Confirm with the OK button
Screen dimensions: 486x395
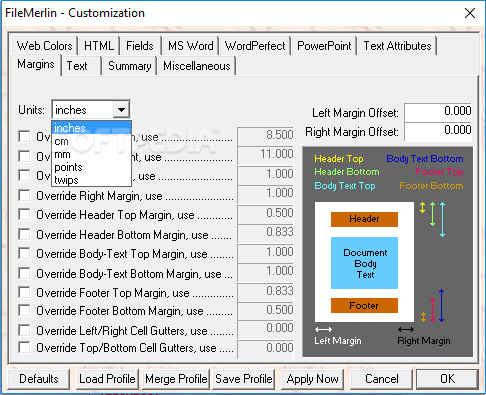[x=447, y=379]
